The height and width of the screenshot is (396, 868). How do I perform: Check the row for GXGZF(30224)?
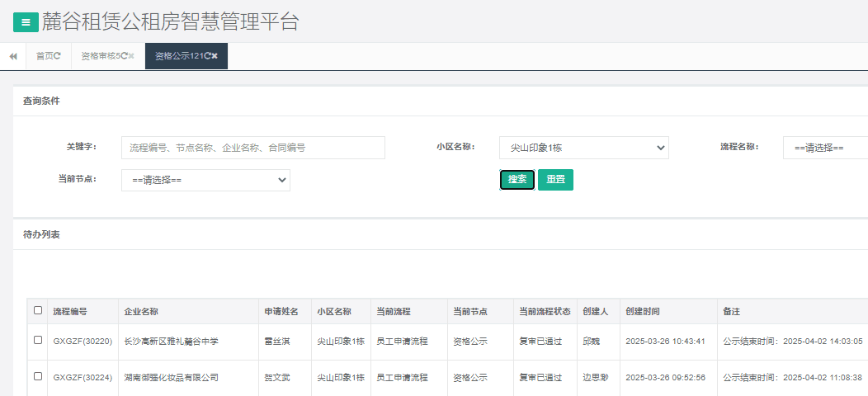click(x=38, y=376)
